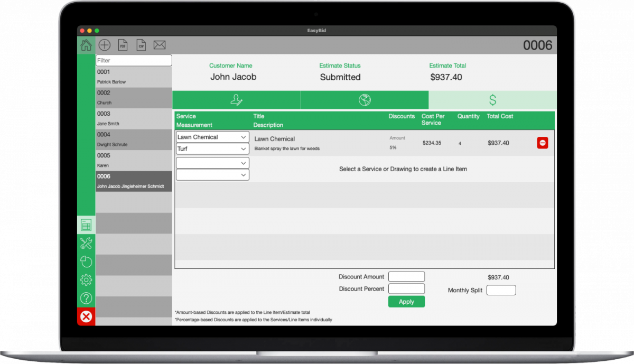Open reports via the pie chart icon
The height and width of the screenshot is (364, 634).
click(x=86, y=261)
